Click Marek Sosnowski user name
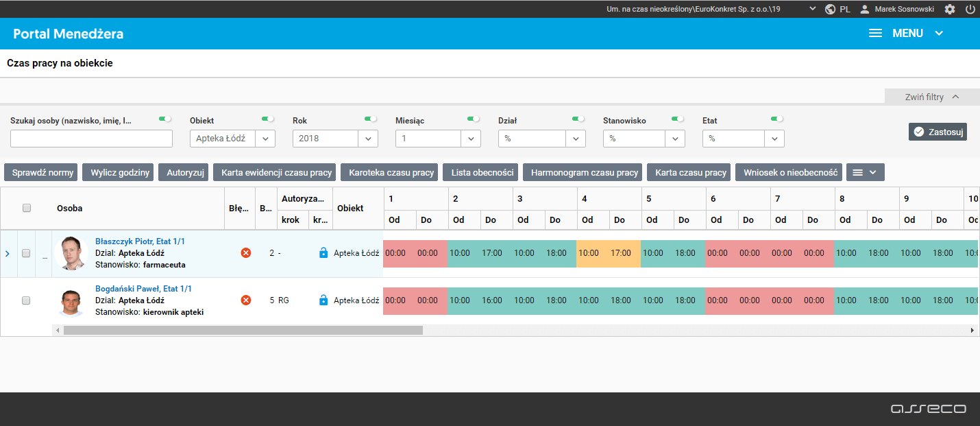 pos(905,10)
